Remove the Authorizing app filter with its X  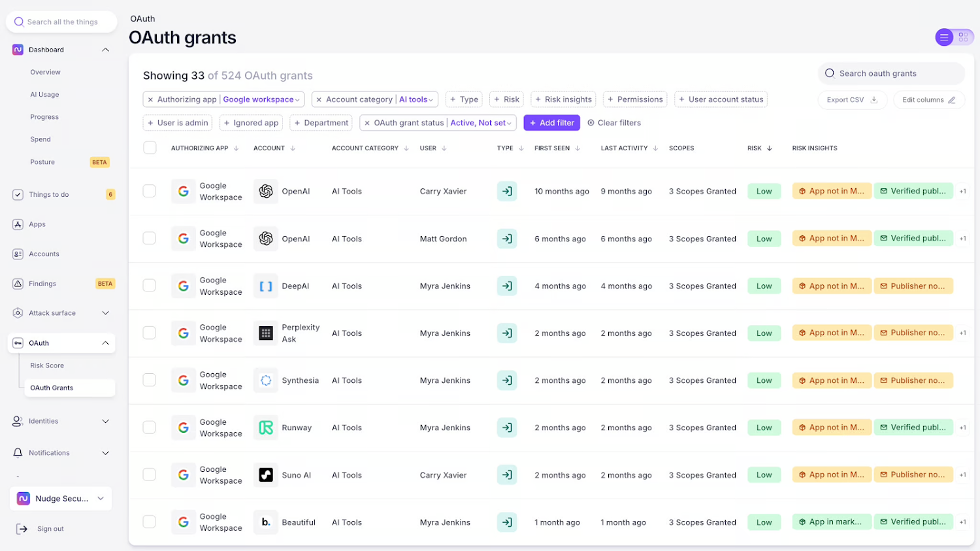pos(150,100)
